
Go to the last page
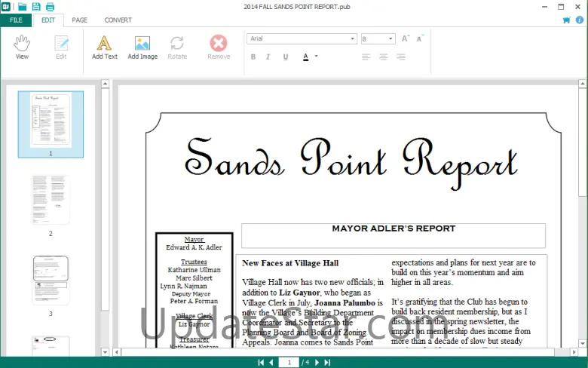point(327,363)
